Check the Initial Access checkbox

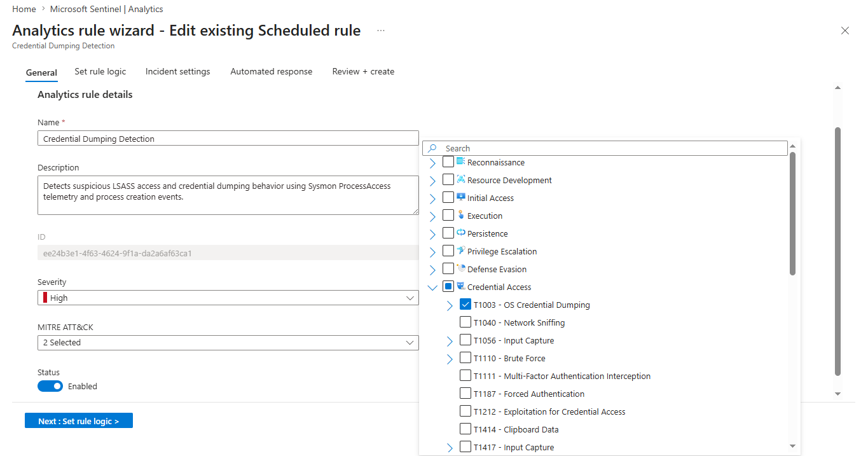coord(448,198)
